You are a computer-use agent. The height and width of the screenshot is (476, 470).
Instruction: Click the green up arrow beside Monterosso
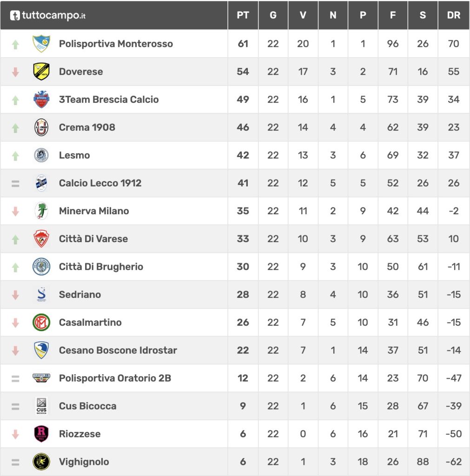[15, 44]
